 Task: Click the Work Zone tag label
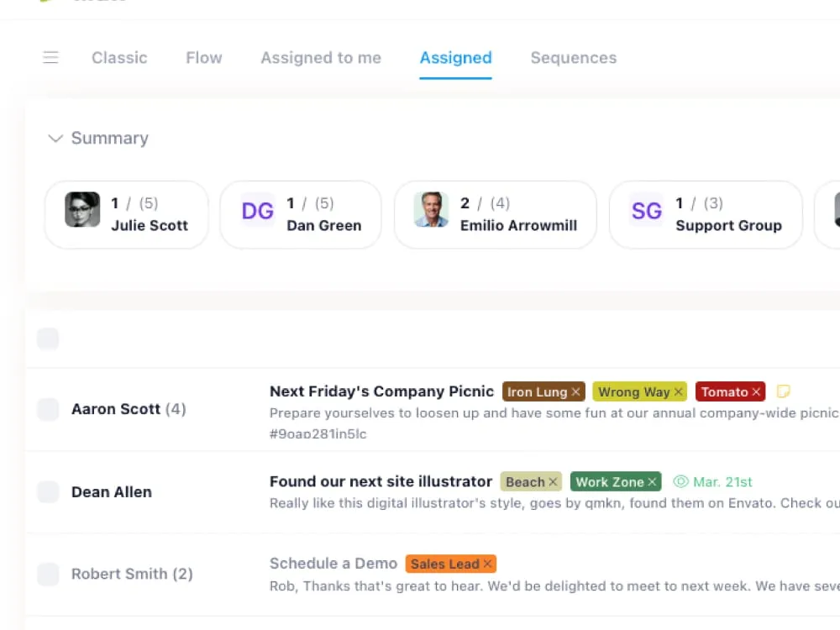610,481
